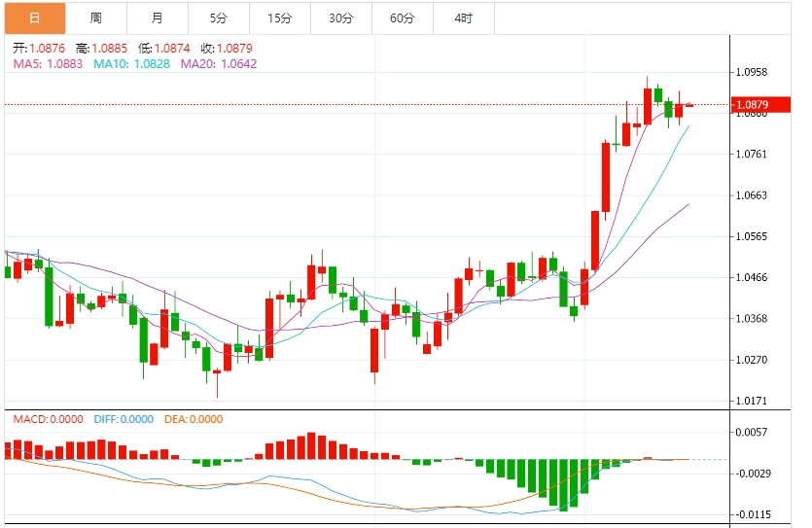Click the DEA: 0.0000 label
This screenshot has height=528, width=812.
point(195,419)
